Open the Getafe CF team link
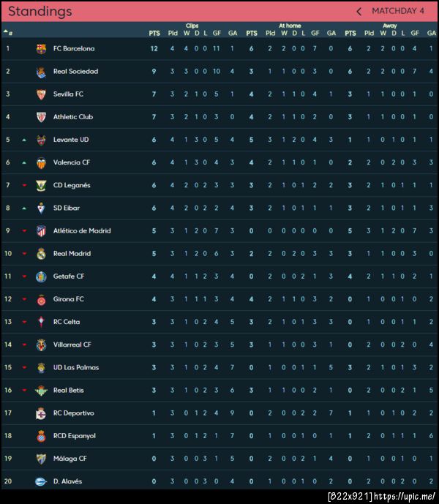This screenshot has height=504, width=439. [x=69, y=277]
